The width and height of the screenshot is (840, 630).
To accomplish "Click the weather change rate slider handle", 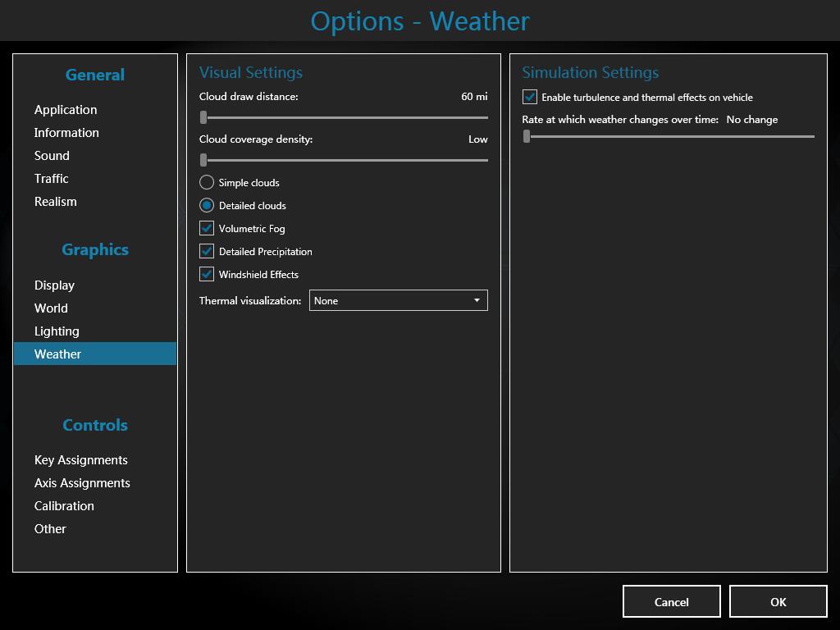I will coord(527,137).
